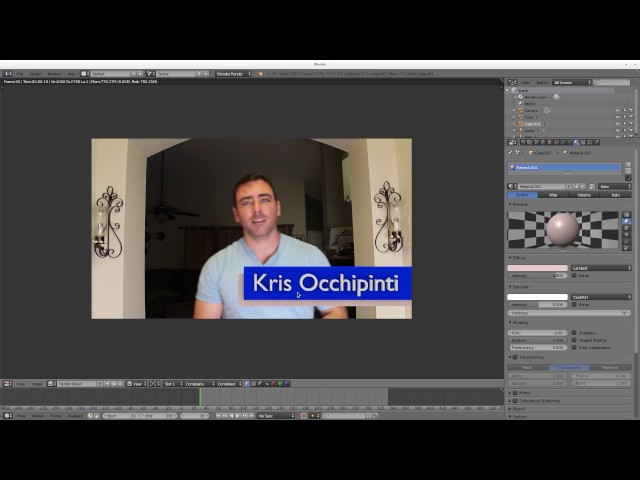This screenshot has height=480, width=640.
Task: Enable the Cubic Interpolation checkbox
Action: [x=574, y=347]
